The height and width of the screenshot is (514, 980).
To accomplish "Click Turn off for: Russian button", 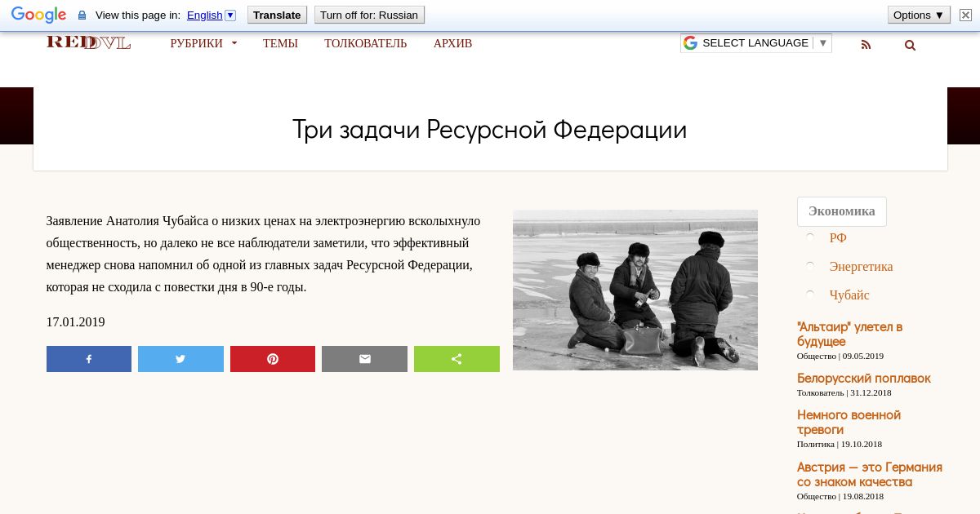I will [x=369, y=15].
